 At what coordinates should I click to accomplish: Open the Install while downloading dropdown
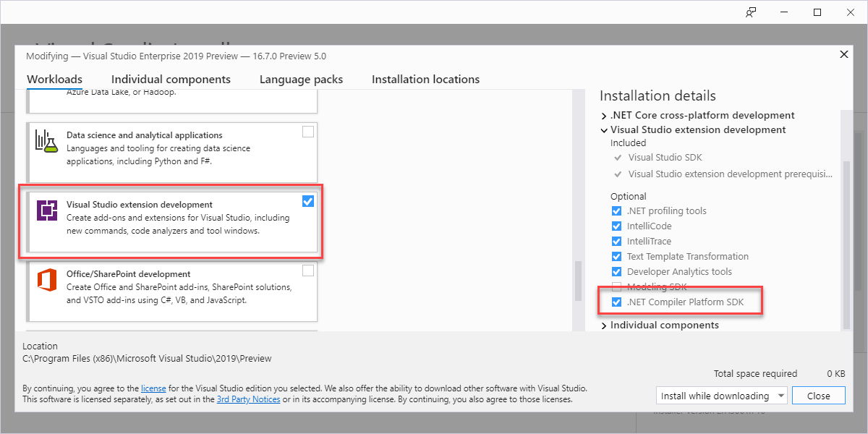pos(722,396)
